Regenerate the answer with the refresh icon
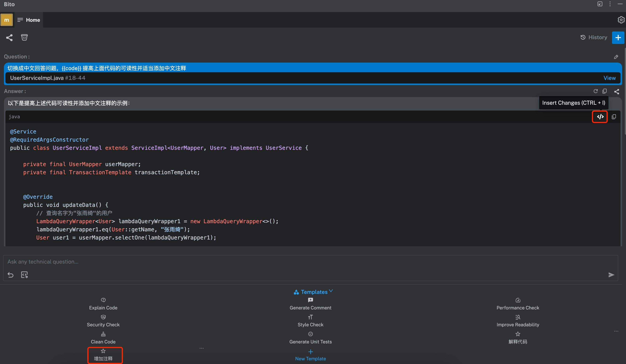 tap(595, 91)
